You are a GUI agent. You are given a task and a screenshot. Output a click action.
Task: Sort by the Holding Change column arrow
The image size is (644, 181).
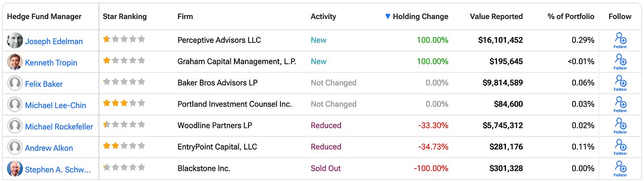(388, 16)
